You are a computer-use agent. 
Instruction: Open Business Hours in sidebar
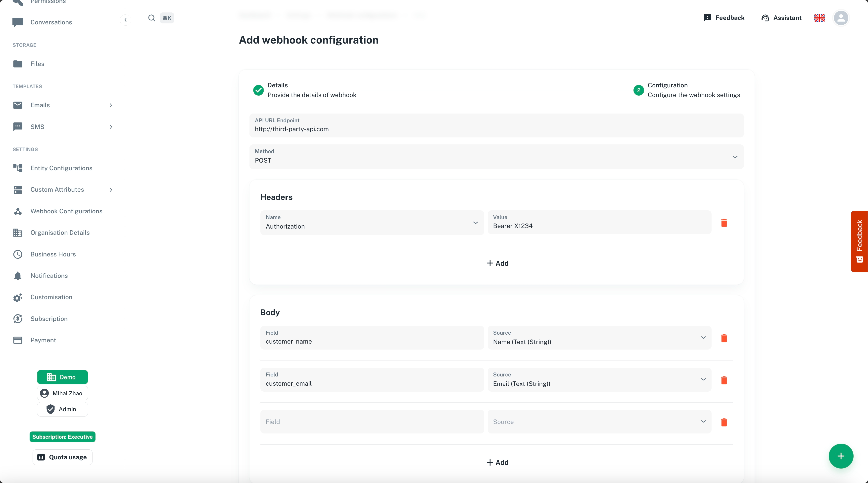(x=53, y=254)
